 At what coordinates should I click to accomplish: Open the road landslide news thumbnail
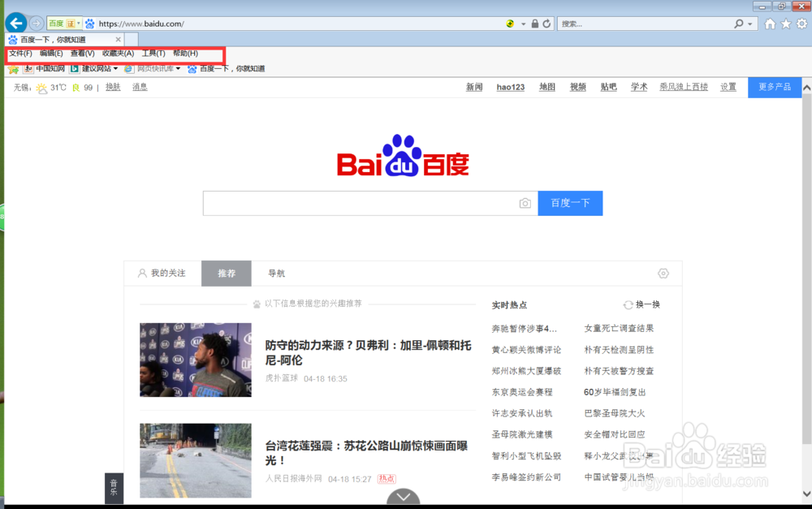(196, 461)
